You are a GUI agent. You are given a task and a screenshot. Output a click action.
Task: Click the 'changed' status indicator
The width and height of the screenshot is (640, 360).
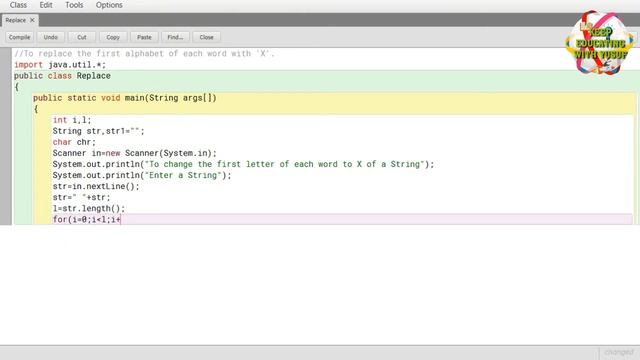pyautogui.click(x=618, y=352)
